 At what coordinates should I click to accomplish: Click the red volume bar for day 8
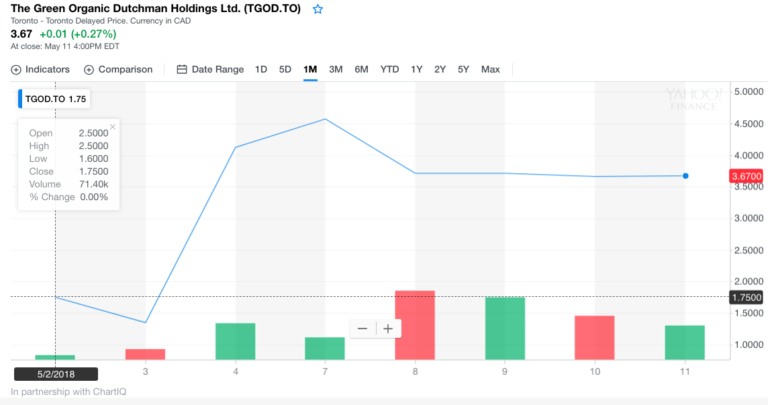tap(415, 325)
